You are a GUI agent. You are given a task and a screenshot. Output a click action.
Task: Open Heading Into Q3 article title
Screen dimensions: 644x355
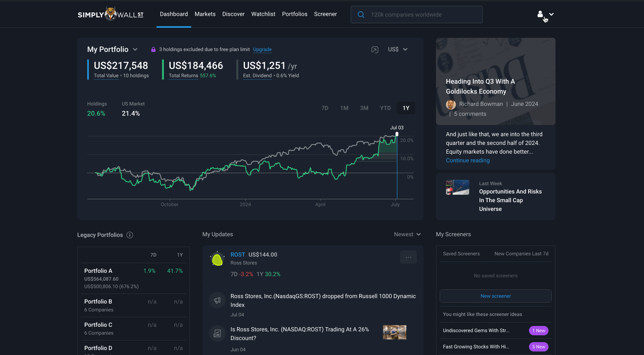point(480,86)
